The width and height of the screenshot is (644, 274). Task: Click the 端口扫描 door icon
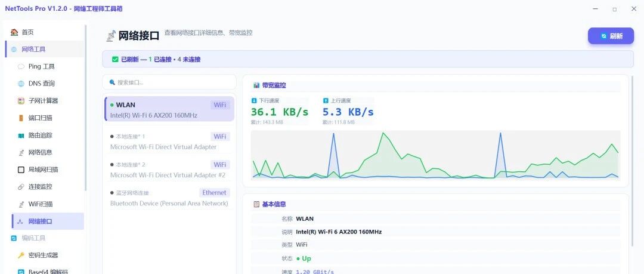point(21,118)
